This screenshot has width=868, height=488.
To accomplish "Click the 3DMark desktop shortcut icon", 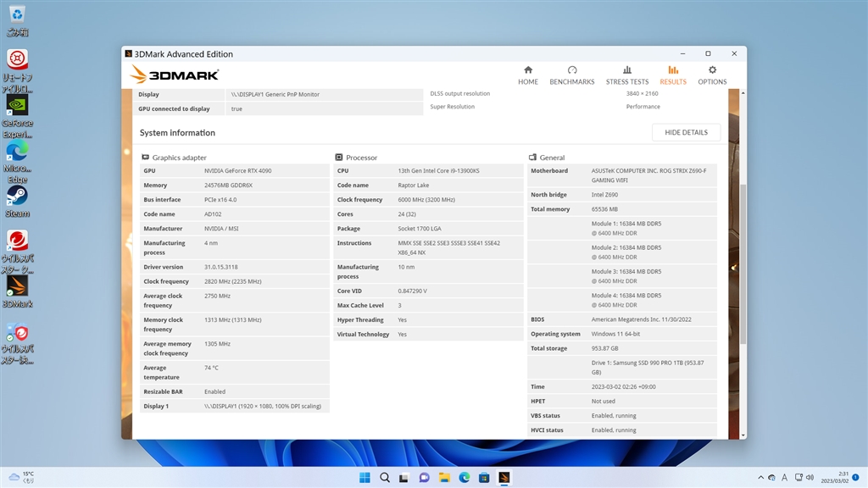I will click(17, 290).
